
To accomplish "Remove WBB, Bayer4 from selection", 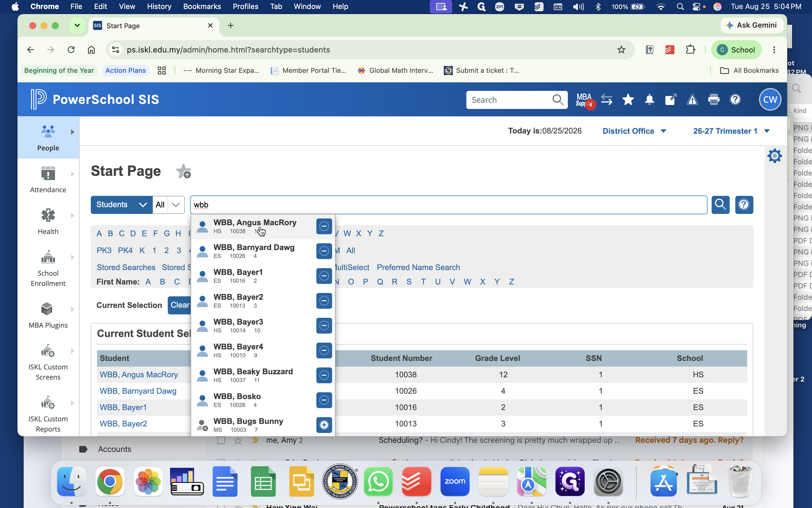I will 324,351.
